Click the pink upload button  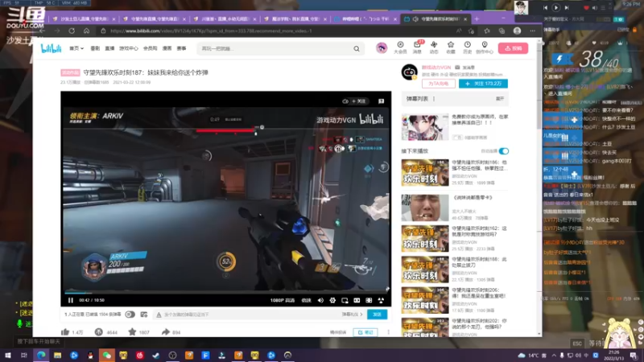click(513, 48)
